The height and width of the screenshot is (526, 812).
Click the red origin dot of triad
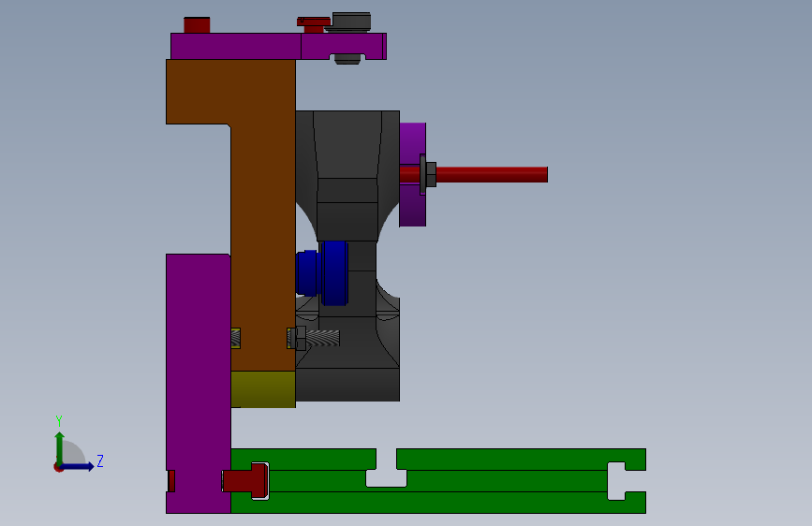(x=58, y=467)
